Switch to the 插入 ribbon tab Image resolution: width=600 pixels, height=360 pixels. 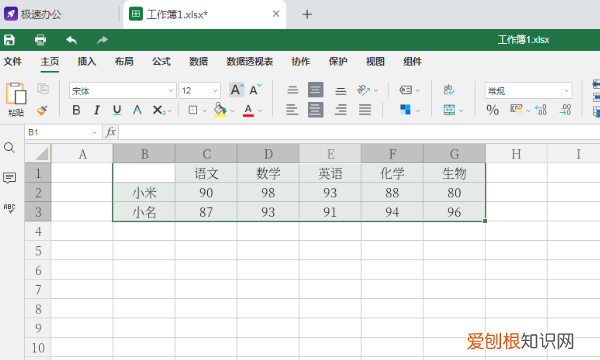click(x=87, y=62)
